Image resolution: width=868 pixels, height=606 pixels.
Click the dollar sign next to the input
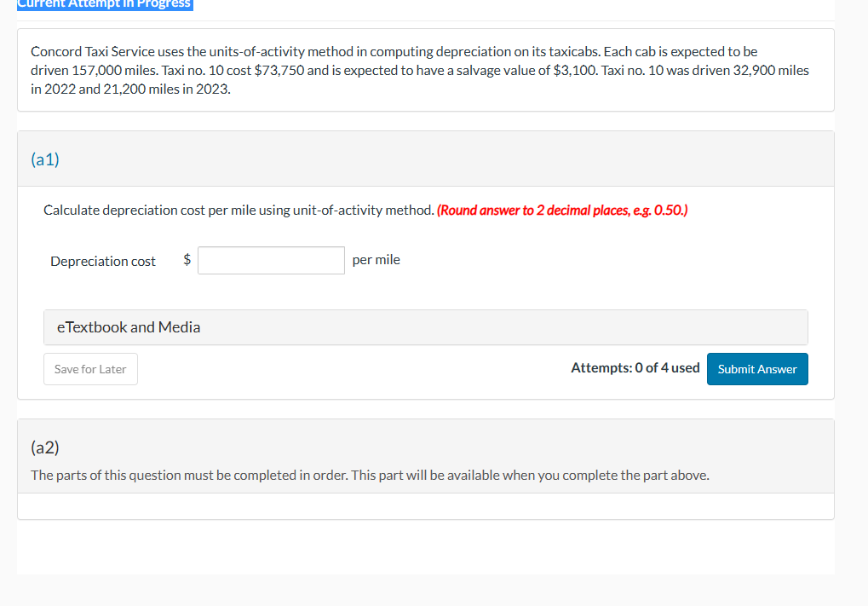[186, 260]
